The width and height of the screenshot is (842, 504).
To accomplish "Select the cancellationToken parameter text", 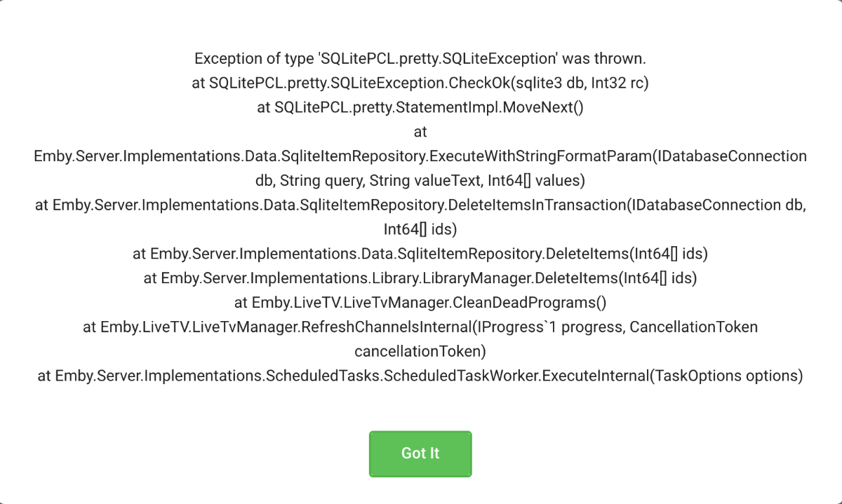I will tap(420, 350).
